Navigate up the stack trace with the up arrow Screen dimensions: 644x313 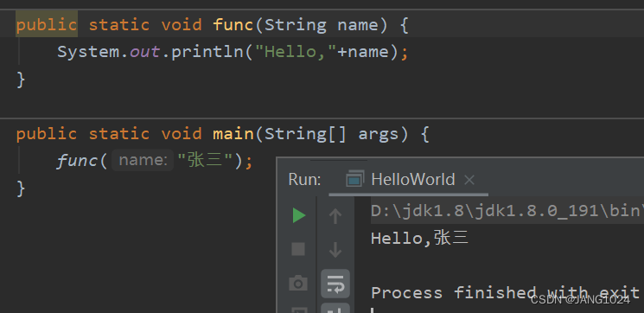click(x=335, y=216)
